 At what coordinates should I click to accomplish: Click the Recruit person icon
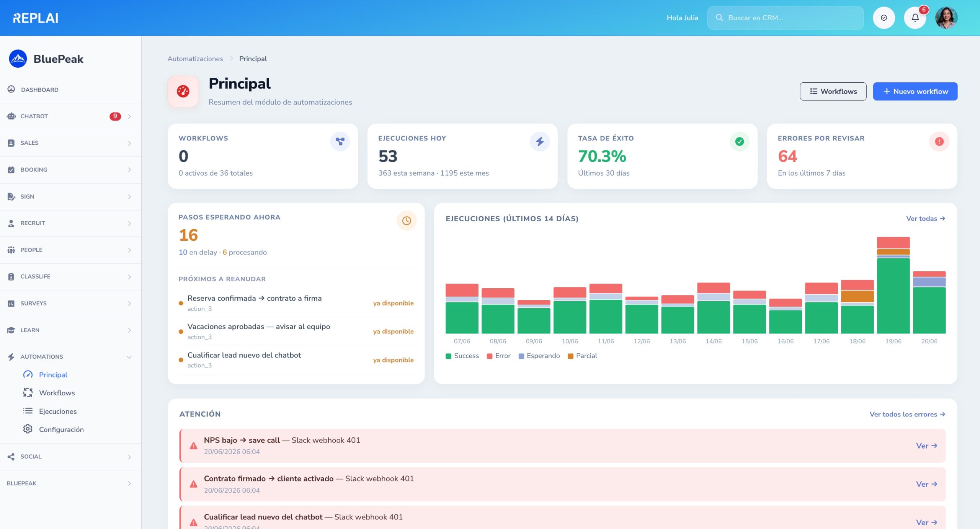11,223
